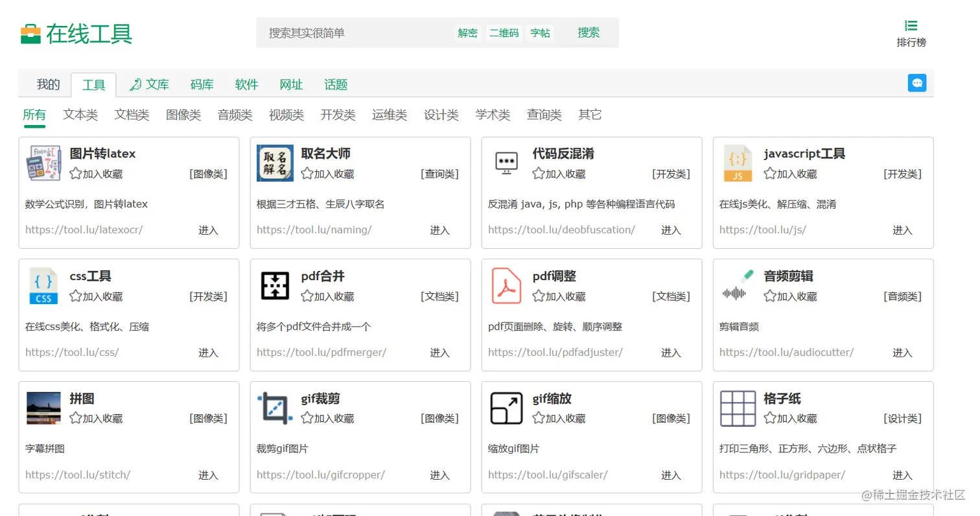Click 进入 on the gif缩放 card
This screenshot has width=980, height=516.
[671, 475]
